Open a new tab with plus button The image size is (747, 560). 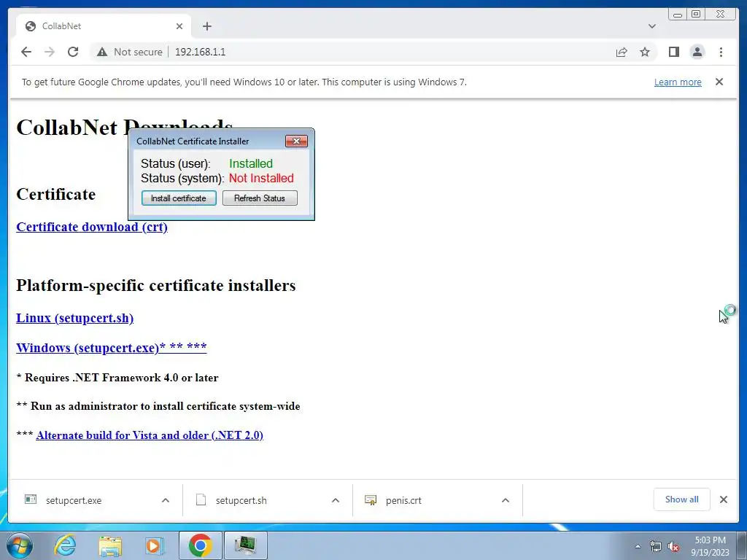pyautogui.click(x=206, y=26)
